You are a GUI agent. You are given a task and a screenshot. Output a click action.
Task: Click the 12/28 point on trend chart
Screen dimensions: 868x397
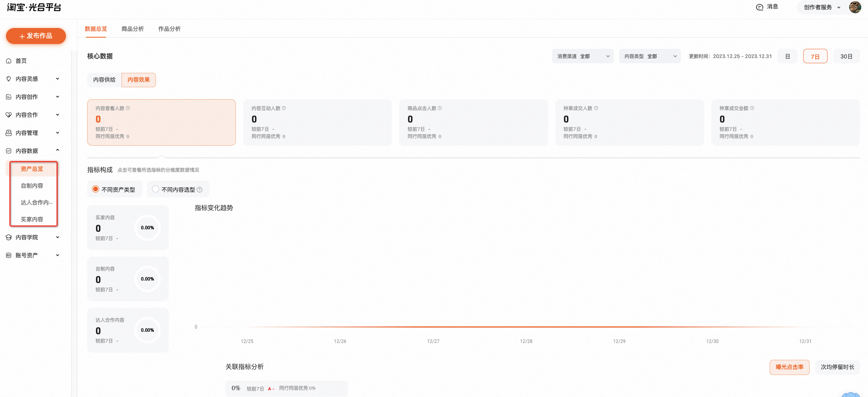tap(526, 327)
